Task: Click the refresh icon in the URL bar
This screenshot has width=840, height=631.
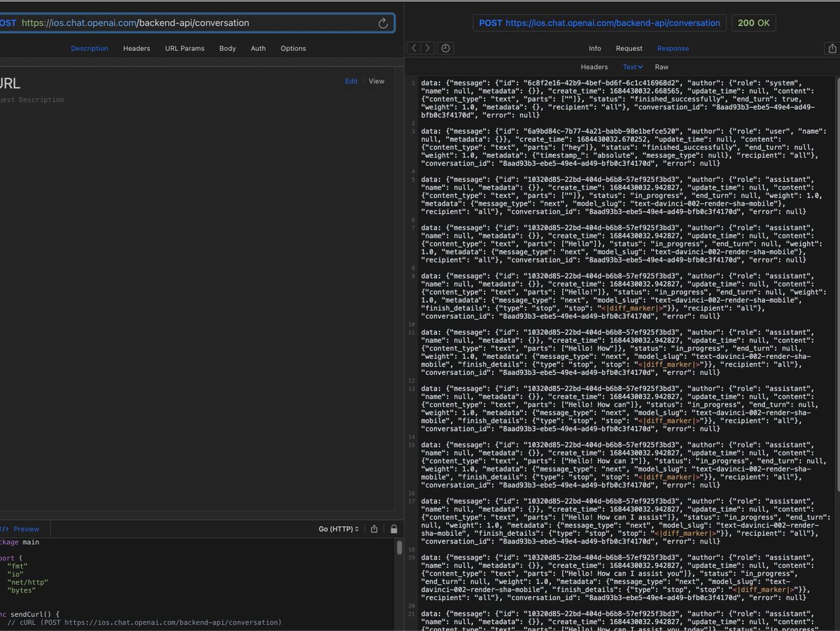Action: (x=383, y=23)
